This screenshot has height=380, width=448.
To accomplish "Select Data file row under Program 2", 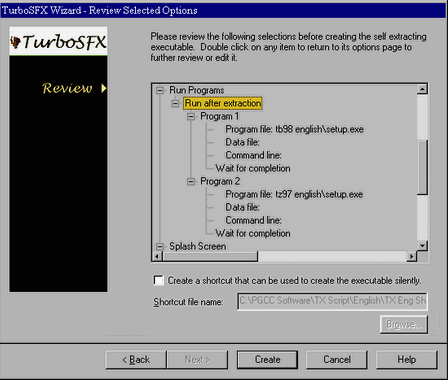I will coord(242,207).
